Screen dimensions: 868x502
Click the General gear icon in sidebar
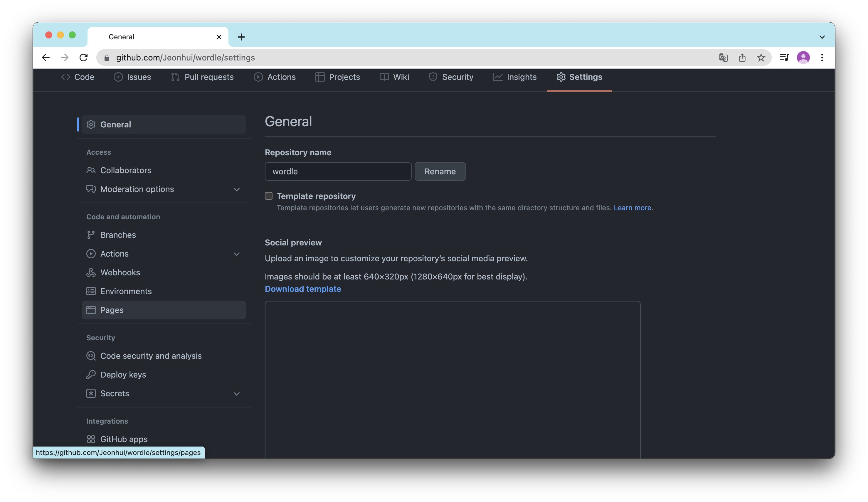(91, 125)
